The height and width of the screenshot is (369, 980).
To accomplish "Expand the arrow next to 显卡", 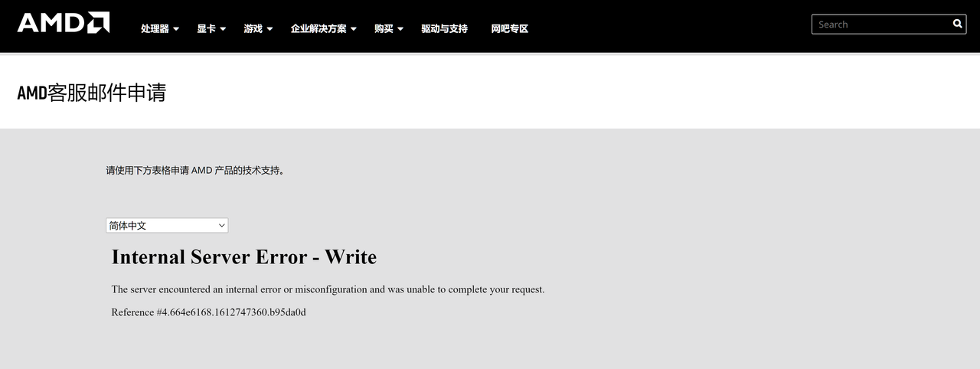I will click(x=223, y=29).
